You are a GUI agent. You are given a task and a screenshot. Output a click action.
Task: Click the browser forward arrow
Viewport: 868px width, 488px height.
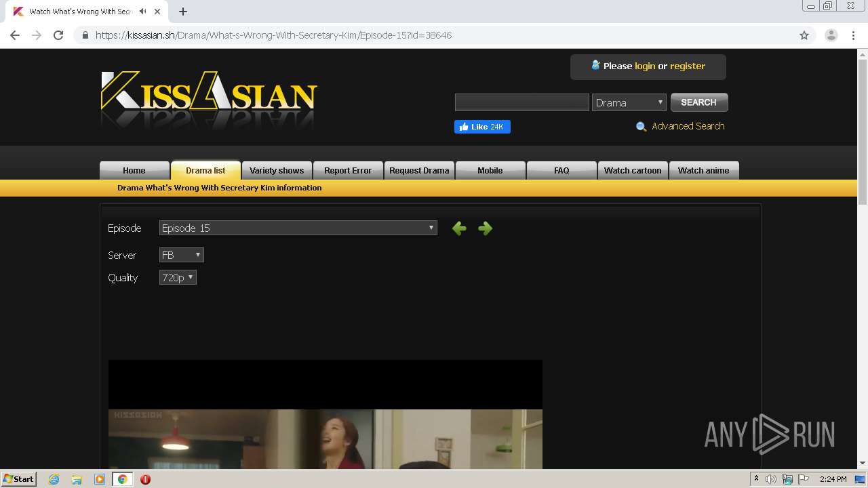[x=37, y=35]
